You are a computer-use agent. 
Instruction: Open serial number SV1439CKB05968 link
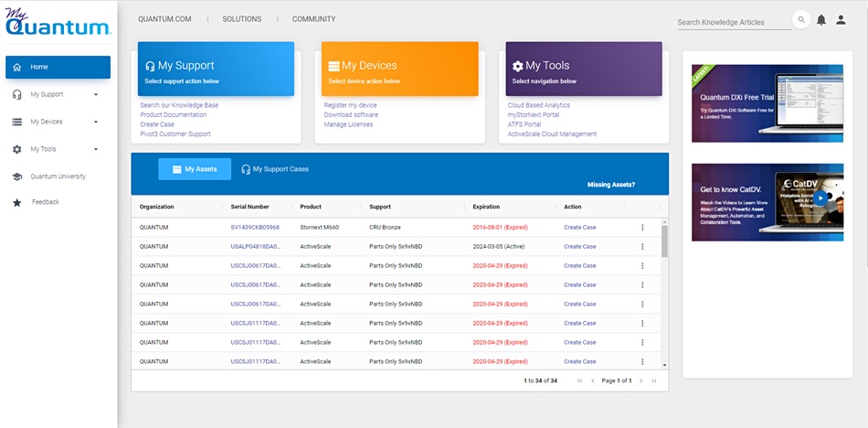tap(255, 228)
